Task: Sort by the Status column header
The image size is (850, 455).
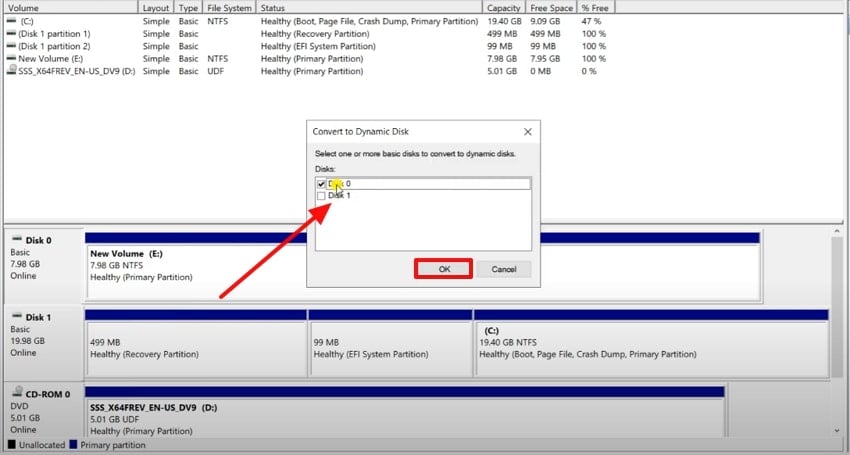Action: point(369,8)
